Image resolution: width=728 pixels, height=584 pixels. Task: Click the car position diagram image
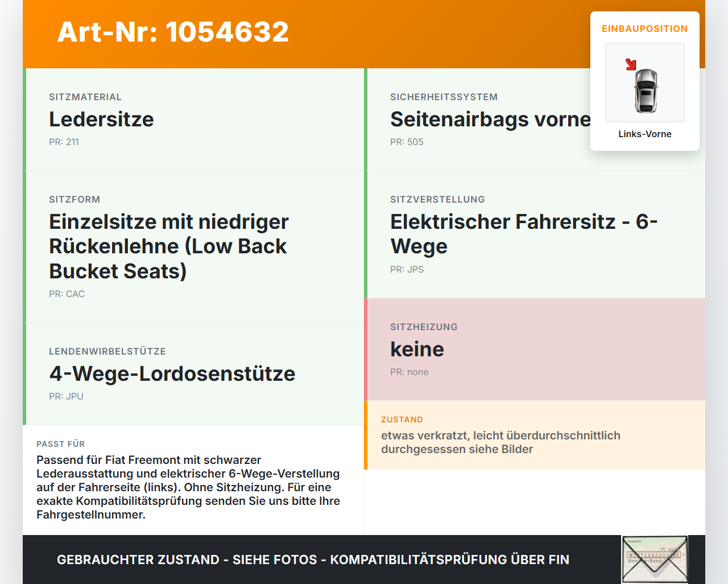[645, 83]
